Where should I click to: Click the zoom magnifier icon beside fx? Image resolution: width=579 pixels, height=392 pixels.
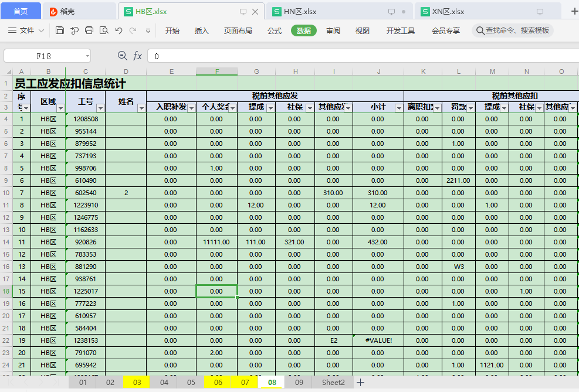tap(122, 56)
